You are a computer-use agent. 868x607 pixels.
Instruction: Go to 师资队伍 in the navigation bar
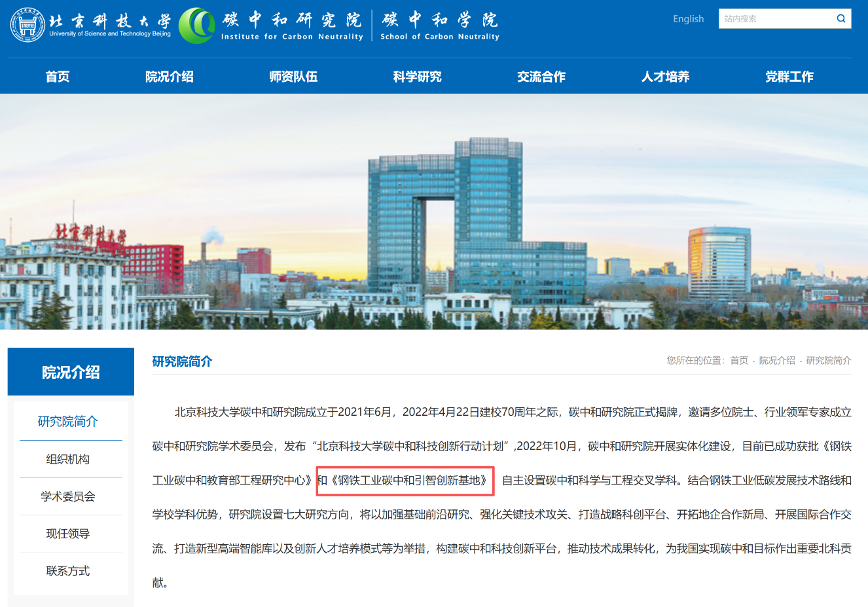[293, 77]
